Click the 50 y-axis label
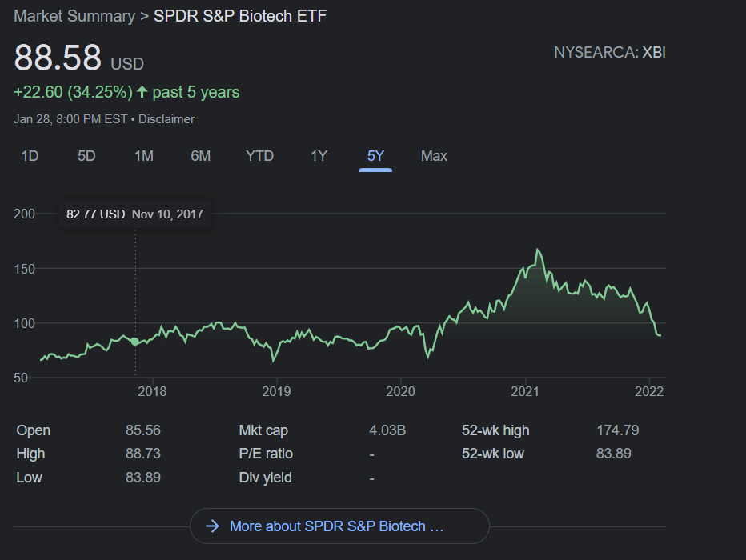The height and width of the screenshot is (560, 746). click(21, 378)
